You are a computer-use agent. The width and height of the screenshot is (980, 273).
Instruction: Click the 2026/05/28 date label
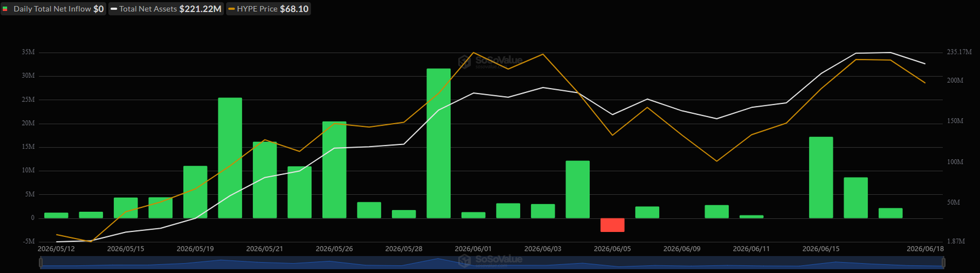point(404,249)
